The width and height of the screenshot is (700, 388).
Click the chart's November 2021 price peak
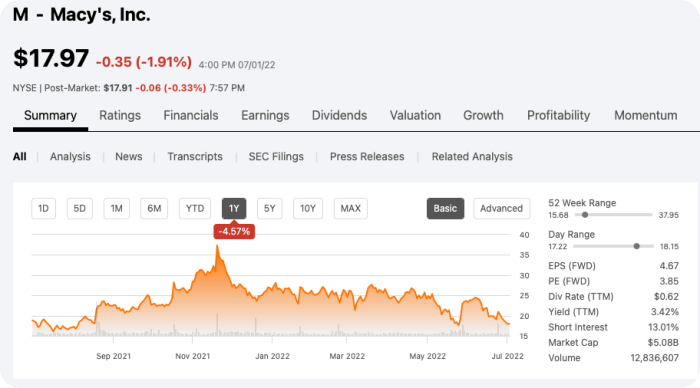(x=217, y=246)
